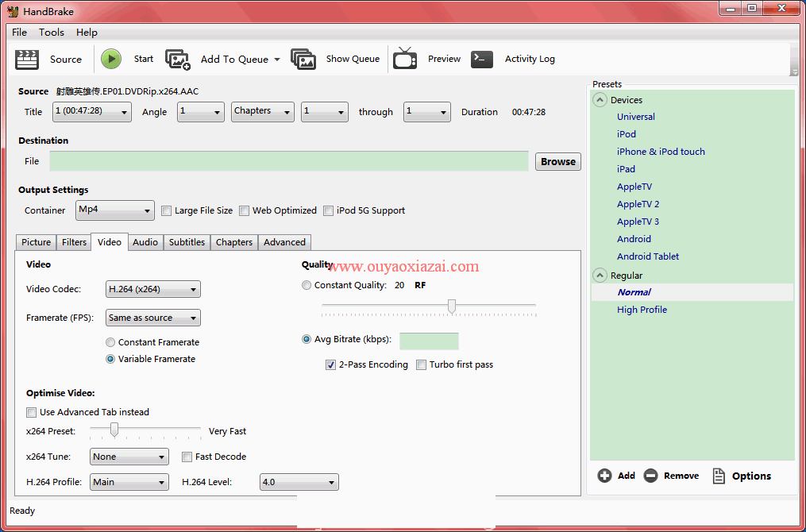Viewport: 806px width, 532px height.
Task: Open the Video Codec dropdown
Action: [x=152, y=289]
